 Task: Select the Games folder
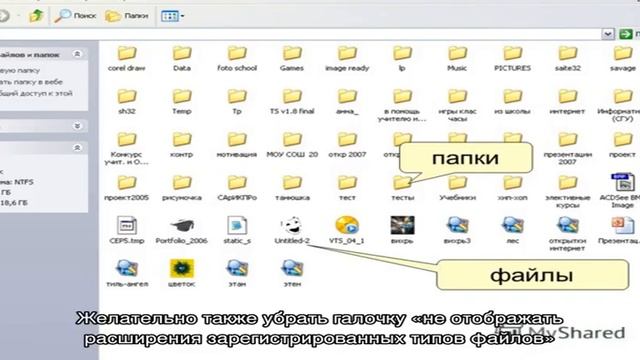(292, 59)
